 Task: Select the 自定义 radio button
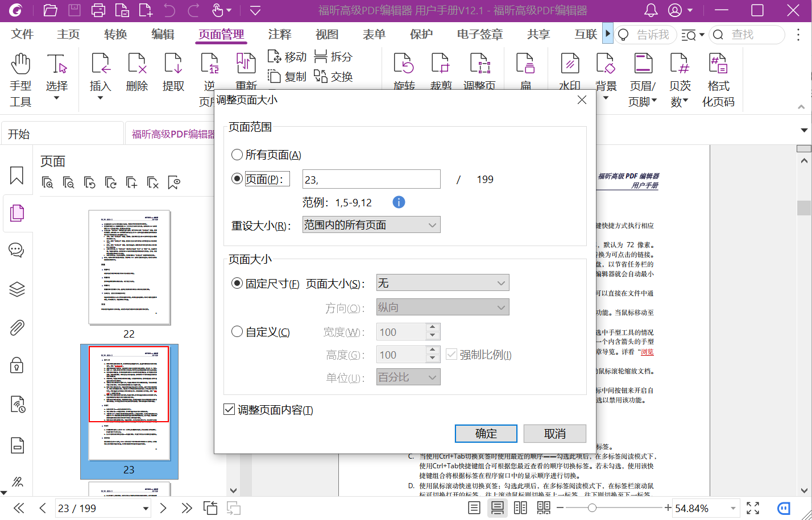(237, 331)
